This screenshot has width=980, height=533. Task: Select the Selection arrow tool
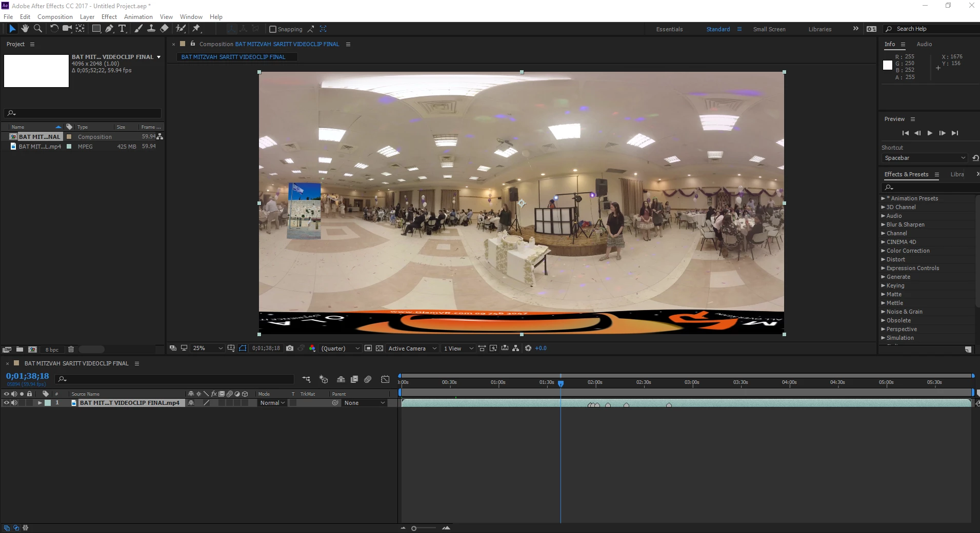(x=12, y=29)
